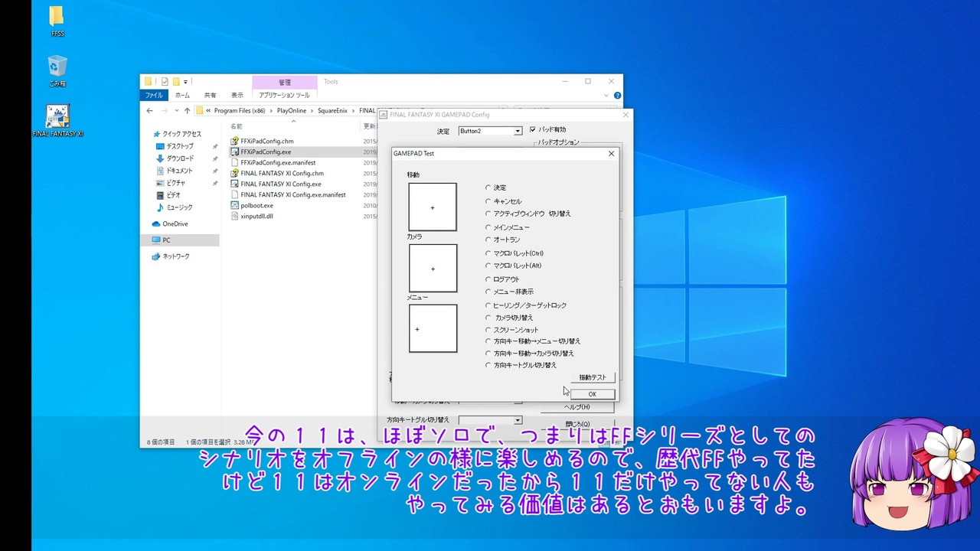Viewport: 980px width, 551px height.
Task: Select オートラン radio button
Action: (x=488, y=240)
